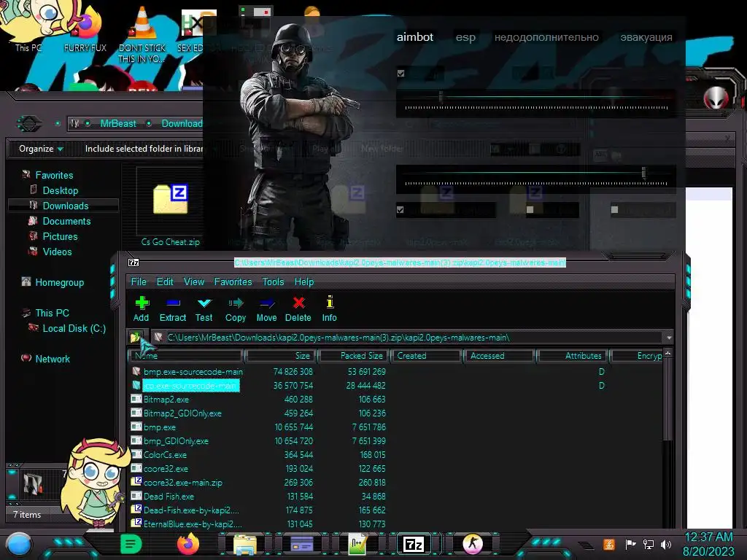Screen dimensions: 747x560
Task: Sort by Packed Size column header
Action: pos(354,356)
